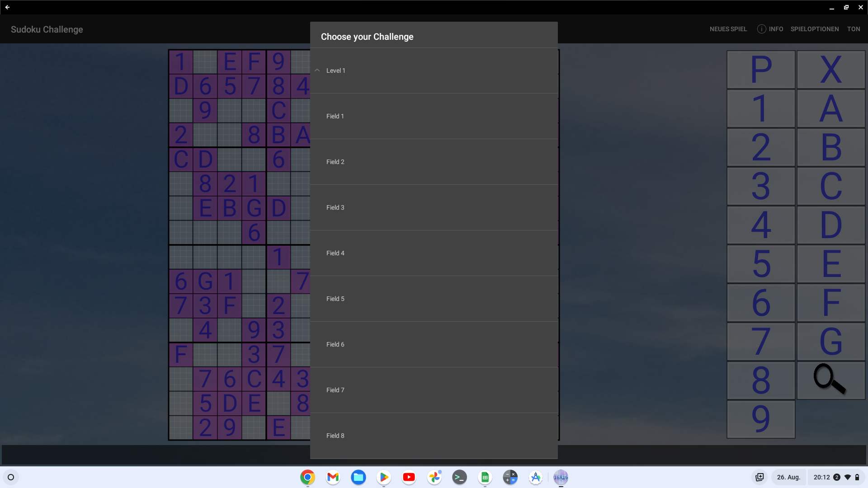Select the number 5 keypad tile
Viewport: 868px width, 488px height.
coord(761,264)
